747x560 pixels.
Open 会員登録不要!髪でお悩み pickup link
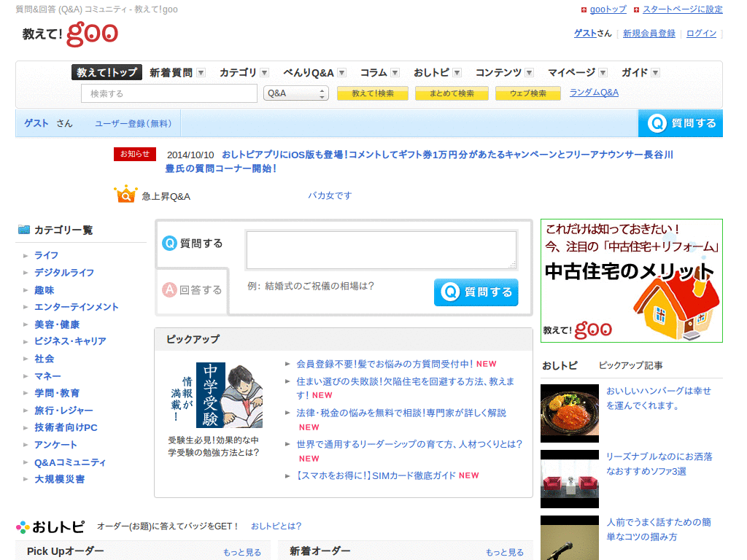[384, 364]
